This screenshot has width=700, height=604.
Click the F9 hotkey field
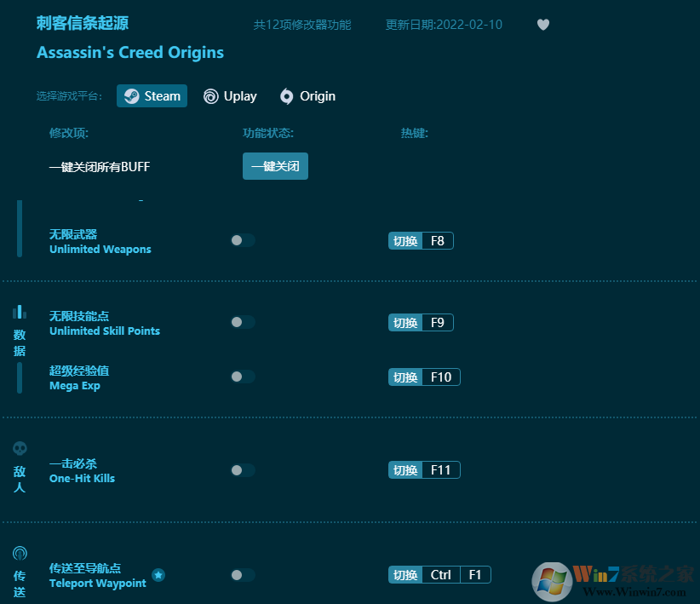pyautogui.click(x=438, y=323)
